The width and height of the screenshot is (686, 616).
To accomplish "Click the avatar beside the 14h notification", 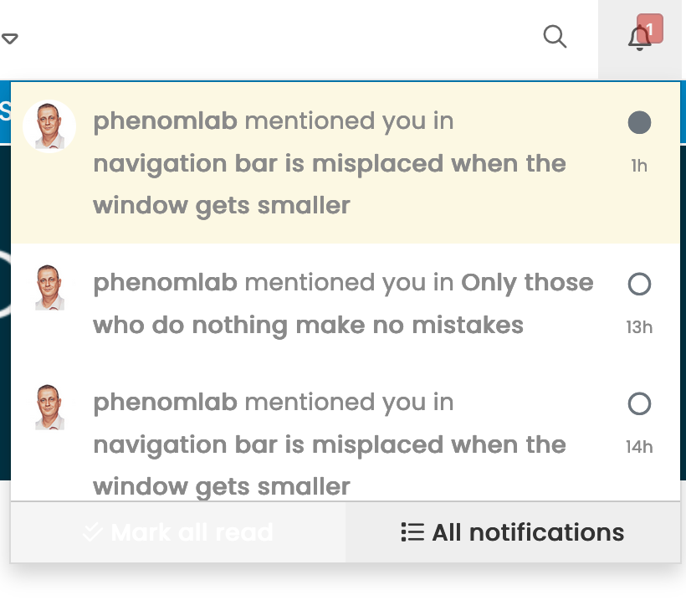I will coord(49,408).
